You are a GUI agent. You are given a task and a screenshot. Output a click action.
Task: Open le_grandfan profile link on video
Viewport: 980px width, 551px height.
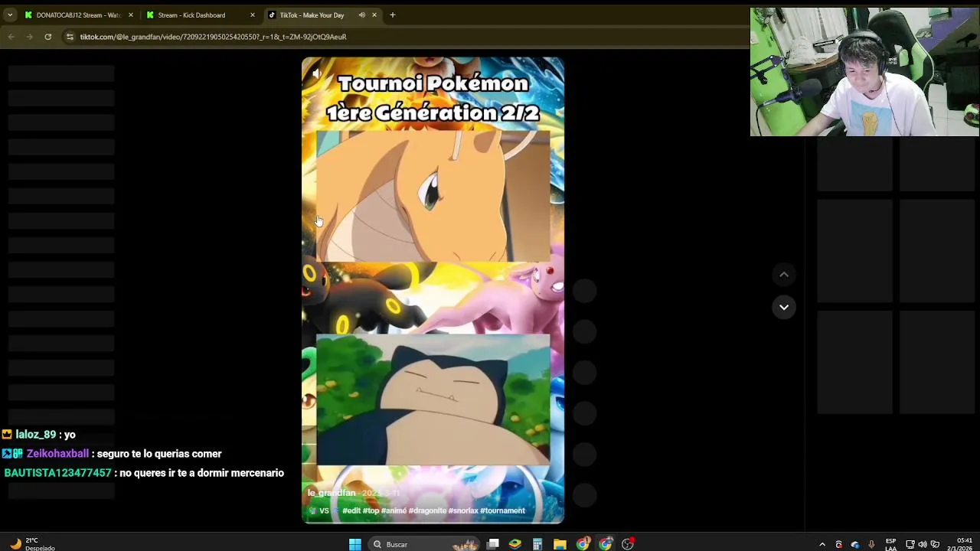coord(332,493)
